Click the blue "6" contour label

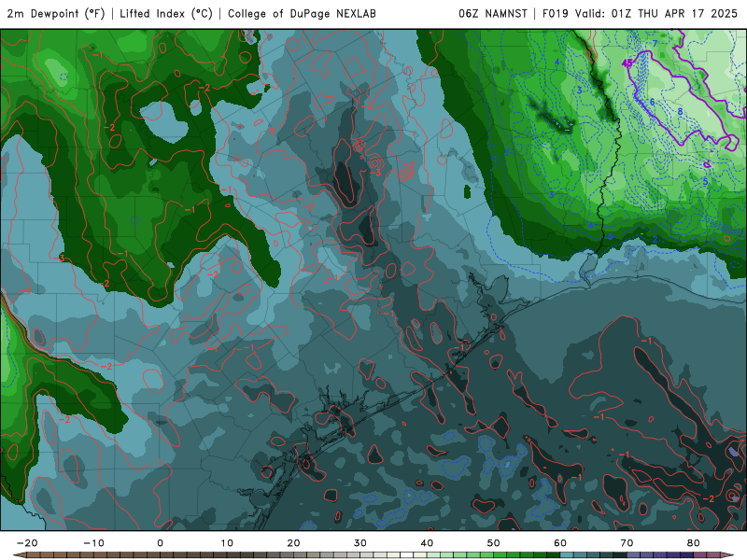coord(652,102)
